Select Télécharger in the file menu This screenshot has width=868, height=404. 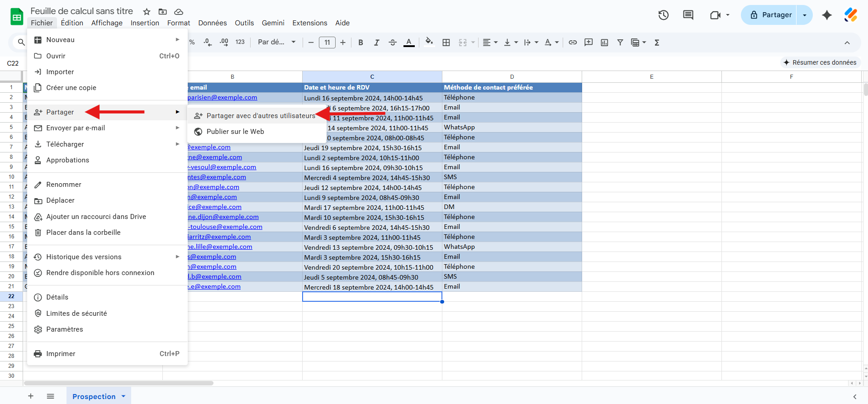pos(107,144)
